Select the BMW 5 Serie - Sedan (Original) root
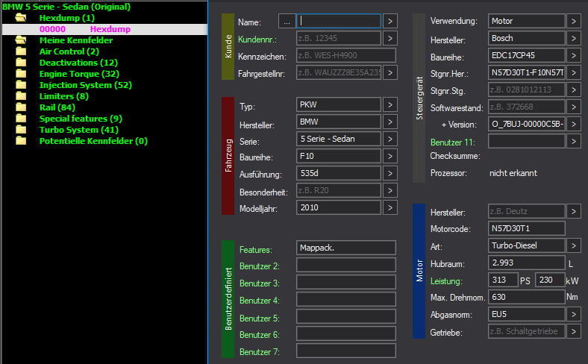This screenshot has width=588, height=364. (66, 7)
